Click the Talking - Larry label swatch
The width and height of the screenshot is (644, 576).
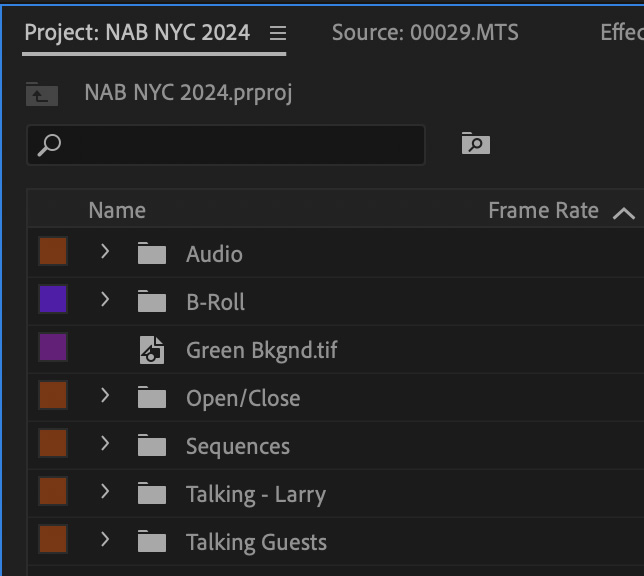click(x=53, y=491)
